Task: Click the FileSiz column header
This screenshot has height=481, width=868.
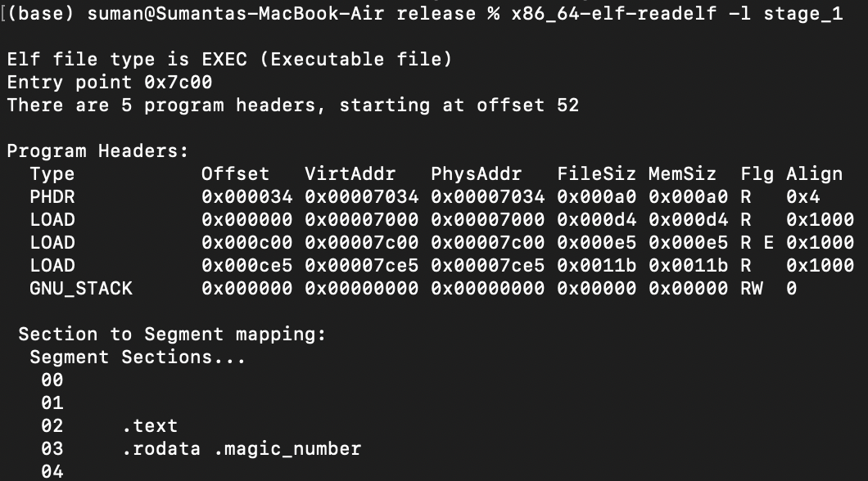Action: click(x=596, y=174)
